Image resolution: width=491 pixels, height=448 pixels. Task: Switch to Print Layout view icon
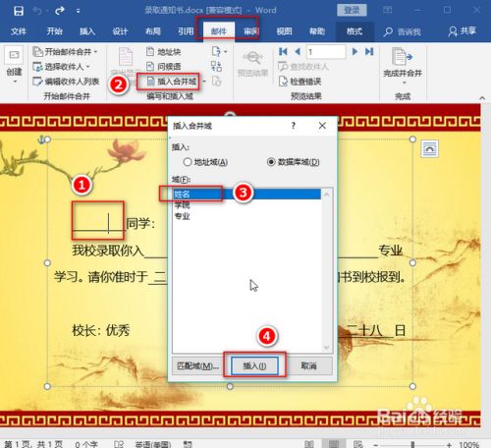334,444
